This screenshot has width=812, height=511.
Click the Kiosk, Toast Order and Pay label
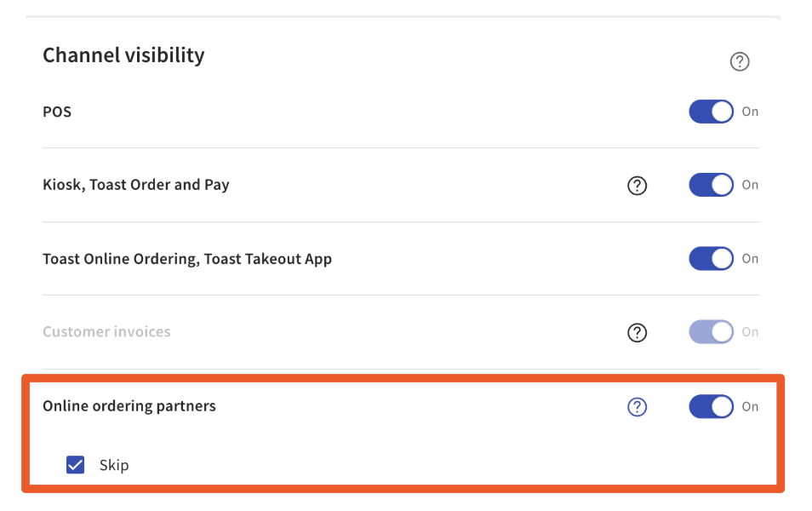click(x=136, y=185)
